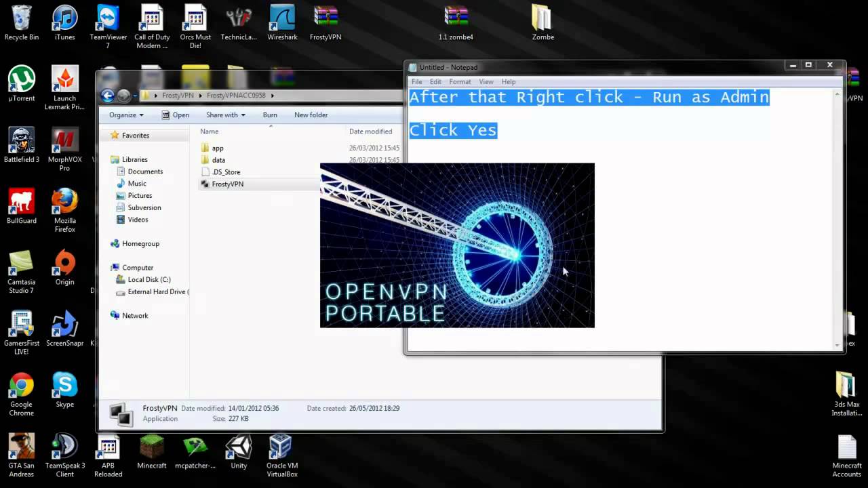Select the APB Reloaded desktop icon
868x488 pixels.
[x=108, y=455]
